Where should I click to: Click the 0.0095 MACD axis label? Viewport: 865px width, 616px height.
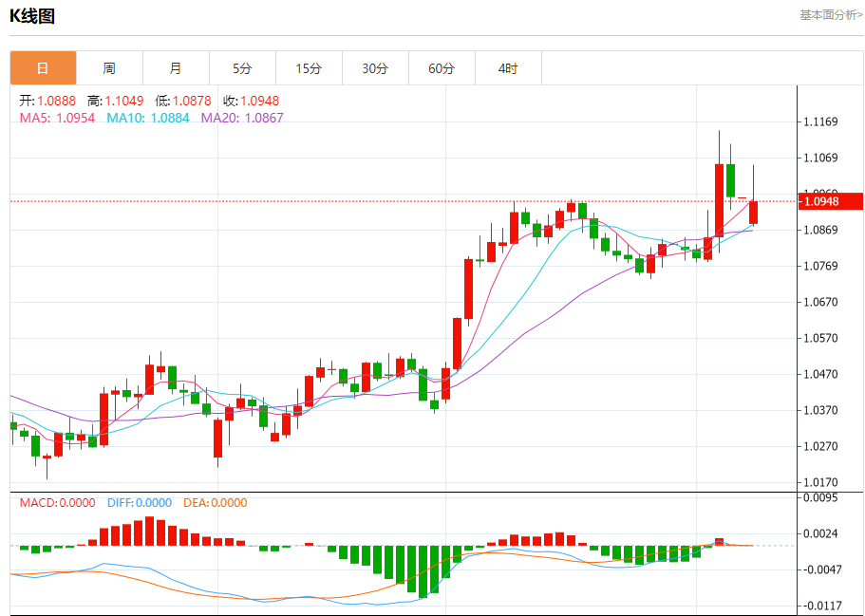tap(821, 498)
